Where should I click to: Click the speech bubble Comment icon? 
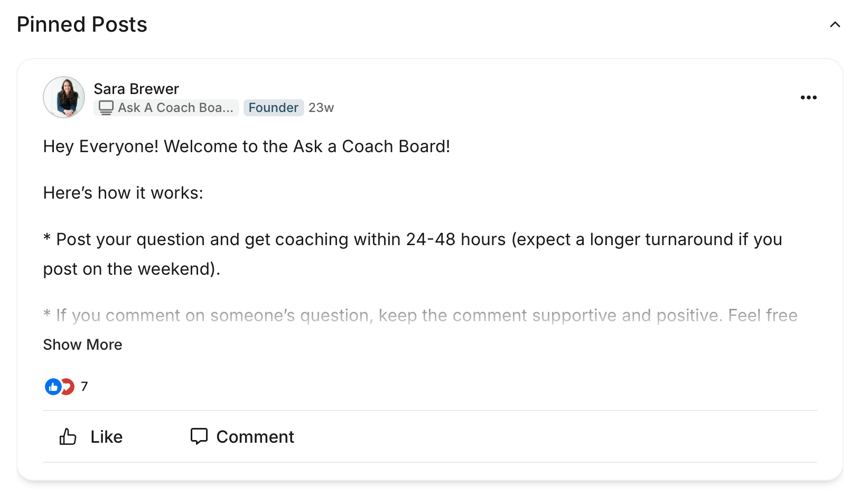pos(199,436)
